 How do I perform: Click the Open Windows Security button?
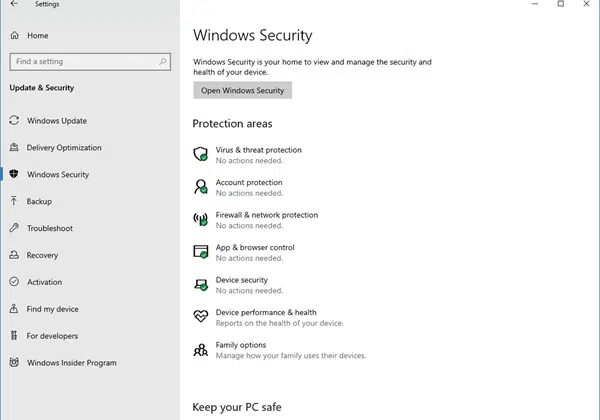(243, 90)
